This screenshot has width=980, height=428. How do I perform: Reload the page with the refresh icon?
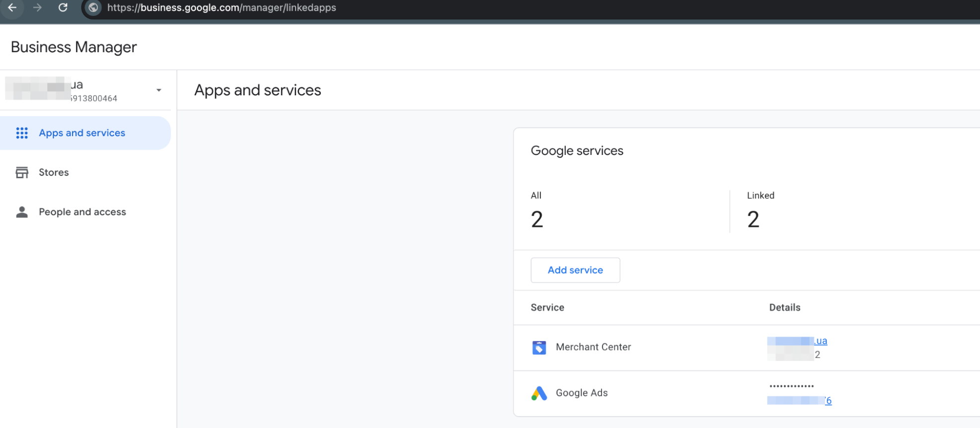(63, 7)
